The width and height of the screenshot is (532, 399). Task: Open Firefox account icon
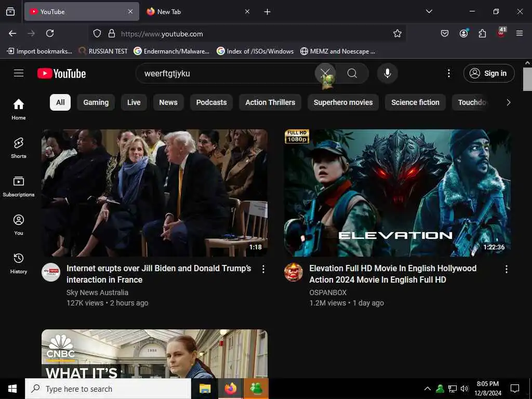[x=463, y=33]
